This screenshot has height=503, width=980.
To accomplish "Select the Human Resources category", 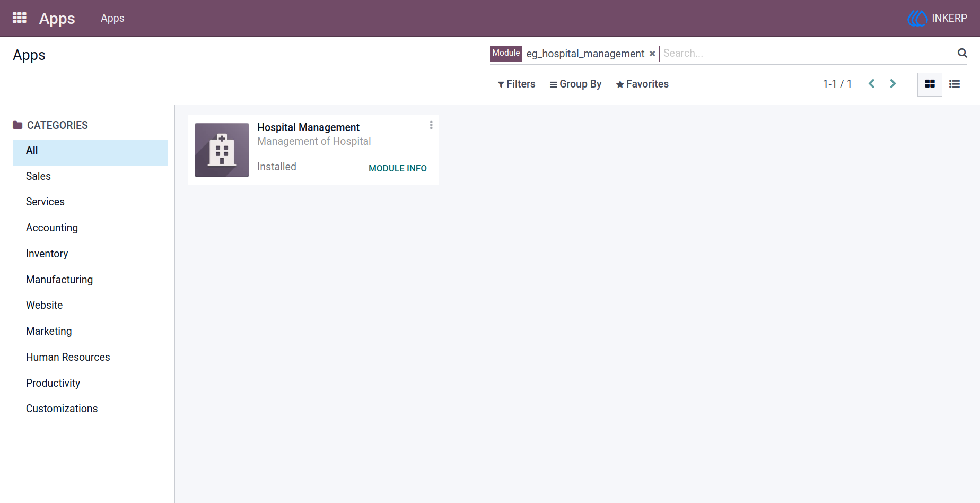I will coord(90,357).
